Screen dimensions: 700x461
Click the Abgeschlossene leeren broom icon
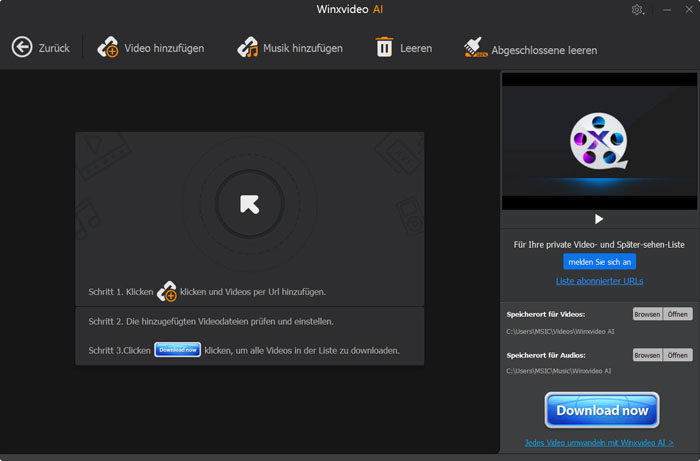pyautogui.click(x=475, y=47)
